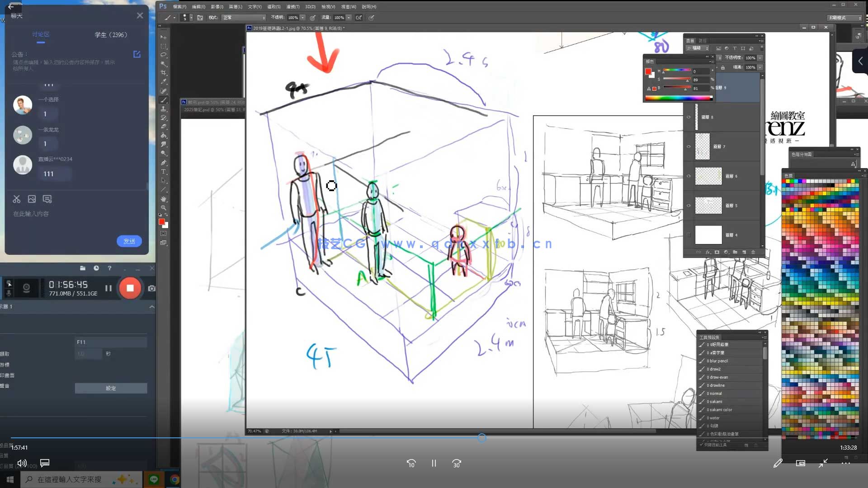
Task: Click the blue 发送 send button
Action: point(129,241)
